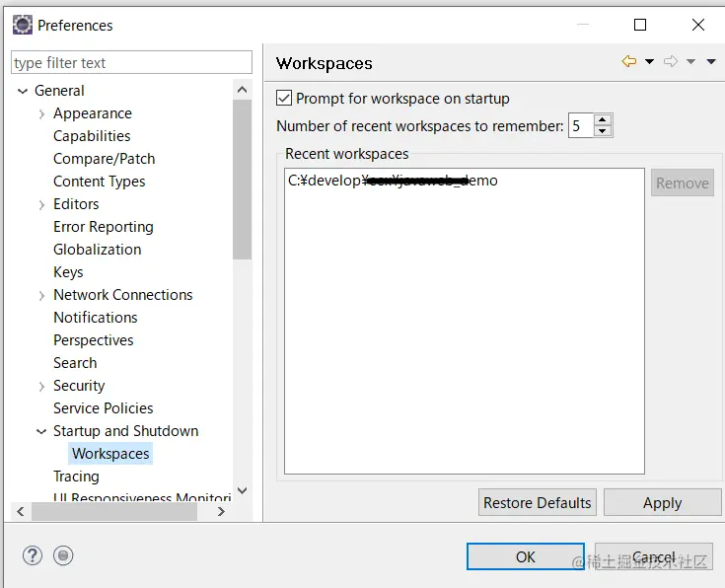This screenshot has height=588, width=725.
Task: Expand the Network Connections node
Action: [41, 296]
